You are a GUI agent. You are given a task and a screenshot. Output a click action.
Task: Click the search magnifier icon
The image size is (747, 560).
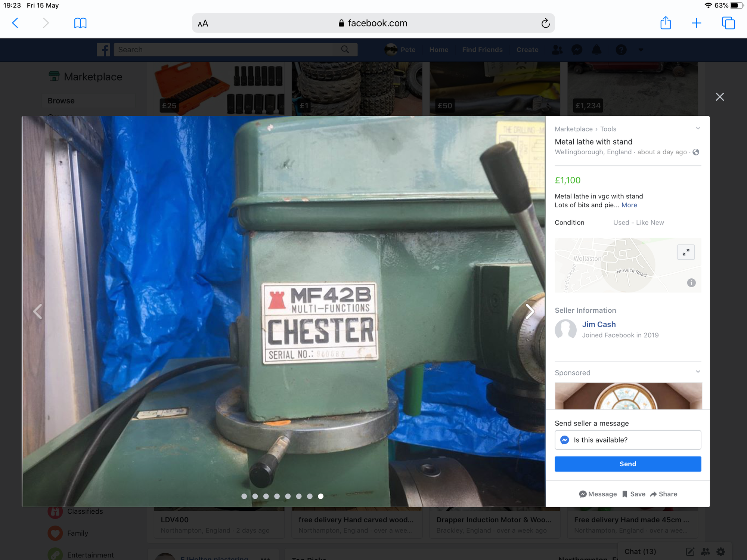[345, 50]
